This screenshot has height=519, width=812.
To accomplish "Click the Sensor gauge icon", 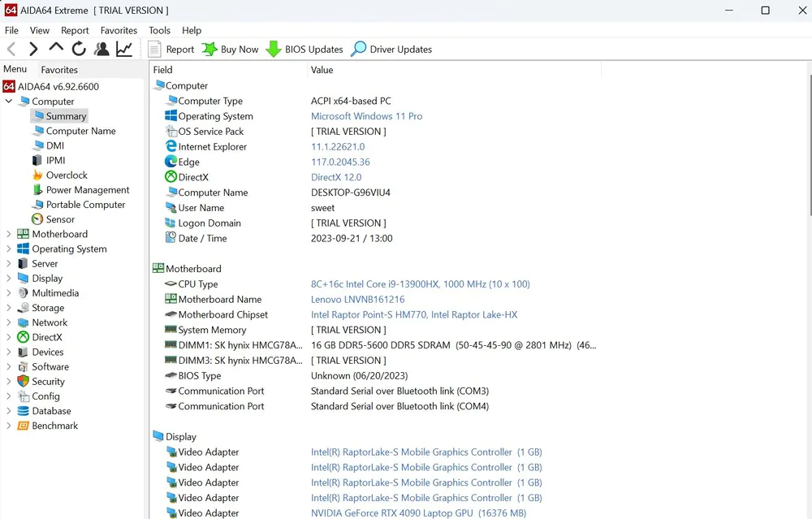I will tap(37, 219).
